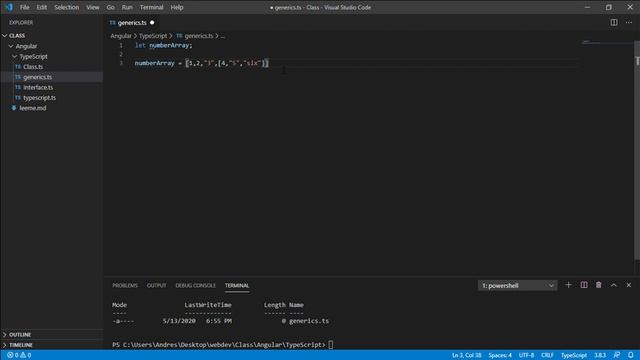Click "5/13/2020" date in terminal listing
The image size is (640, 360).
[x=179, y=321]
